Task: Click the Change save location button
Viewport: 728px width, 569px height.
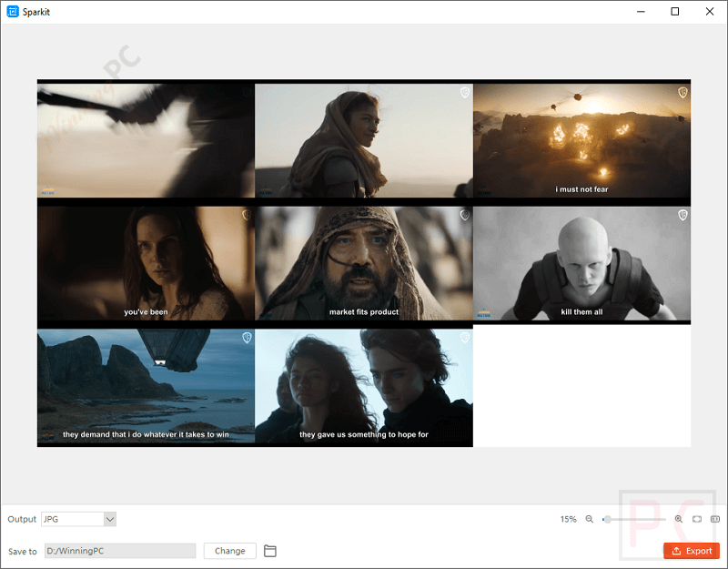Action: click(230, 551)
